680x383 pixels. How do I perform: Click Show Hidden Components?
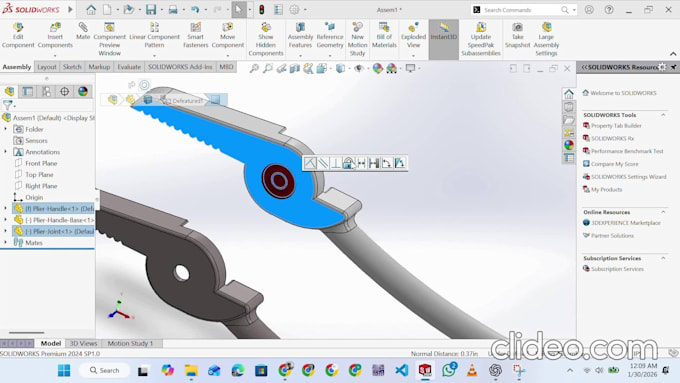point(266,39)
